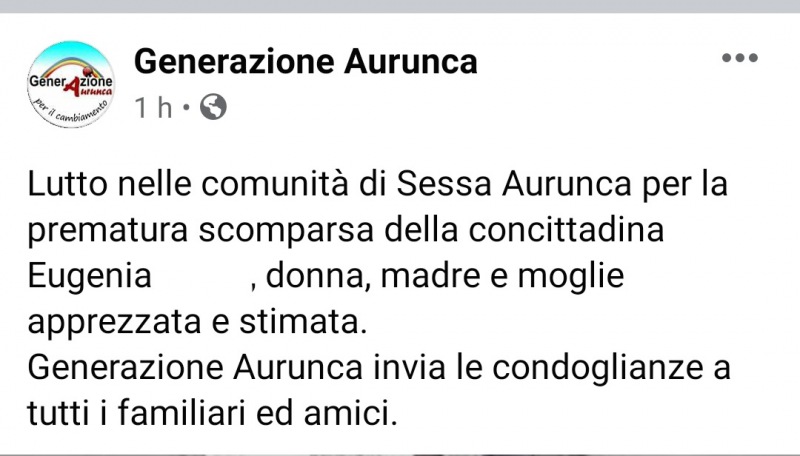Open the three-dot post options menu
The image size is (800, 456).
coord(740,58)
